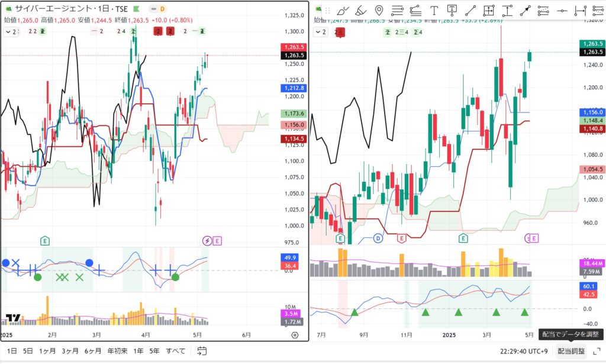Viewport: 606px width, 364px height.
Task: Set range to 5年
Action: (x=154, y=351)
